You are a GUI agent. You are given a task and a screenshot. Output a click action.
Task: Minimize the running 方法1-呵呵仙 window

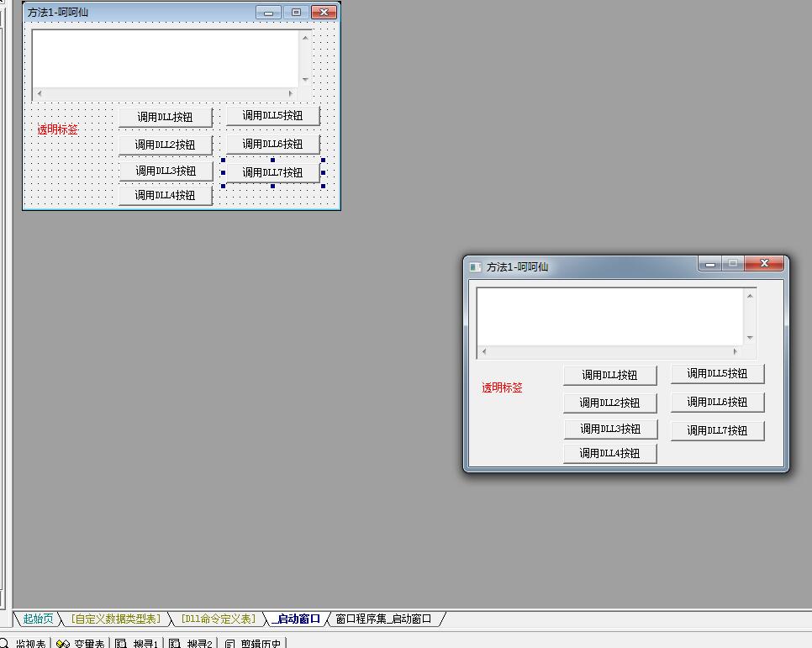pyautogui.click(x=710, y=264)
